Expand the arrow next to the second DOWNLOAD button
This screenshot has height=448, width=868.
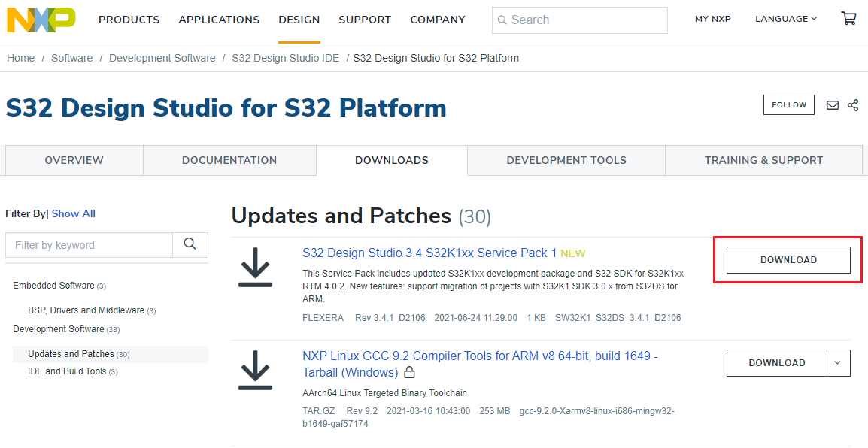pos(838,363)
